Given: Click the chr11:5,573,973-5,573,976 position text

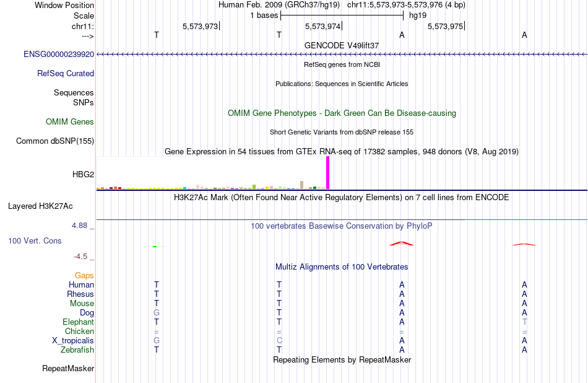Looking at the screenshot, I should [406, 5].
